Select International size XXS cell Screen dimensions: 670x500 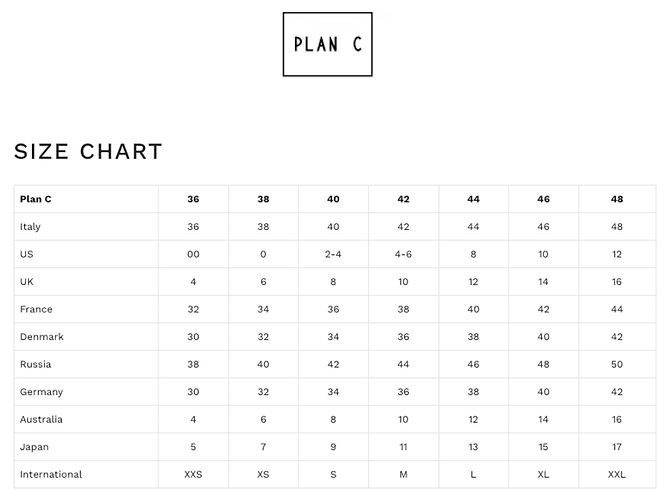(x=193, y=474)
